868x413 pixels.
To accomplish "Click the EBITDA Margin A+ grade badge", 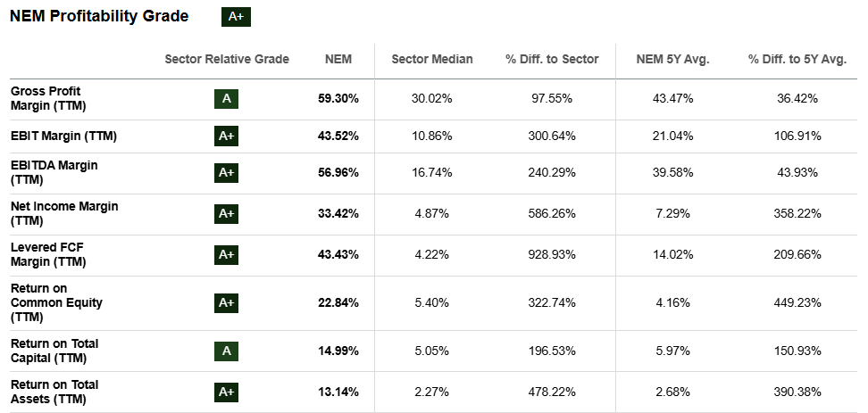I will tap(227, 172).
